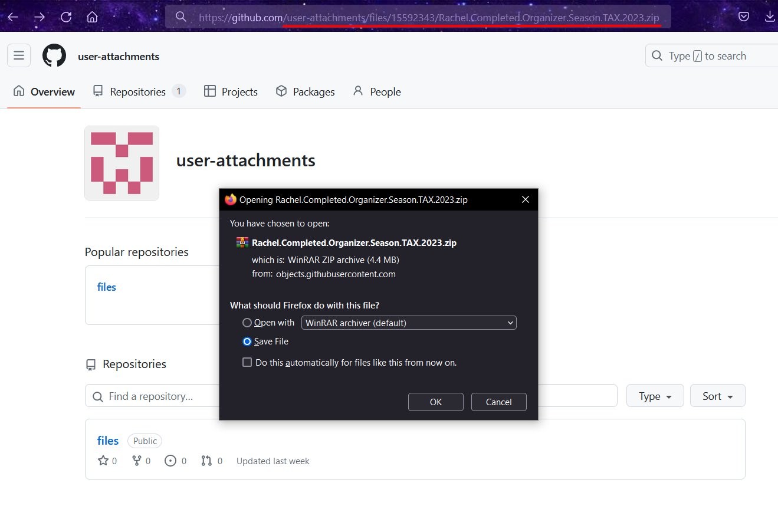Go forward with the browser forward arrow
Image resolution: width=778 pixels, height=532 pixels.
click(39, 17)
